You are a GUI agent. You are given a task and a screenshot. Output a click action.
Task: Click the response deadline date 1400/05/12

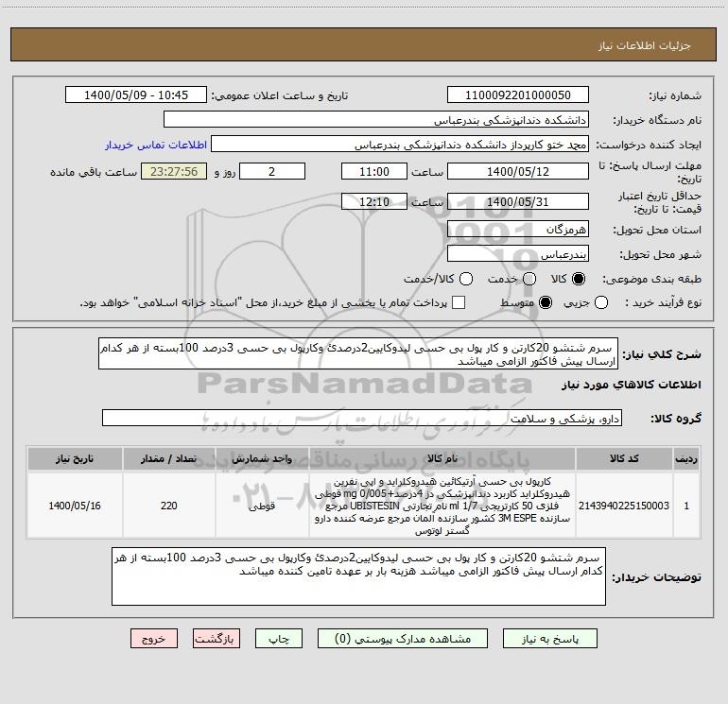[518, 171]
